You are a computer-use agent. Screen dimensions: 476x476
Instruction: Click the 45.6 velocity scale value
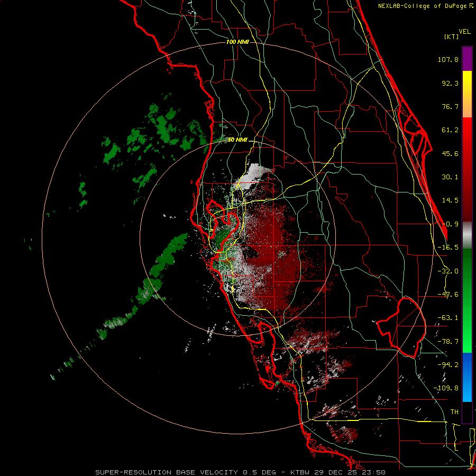point(450,153)
